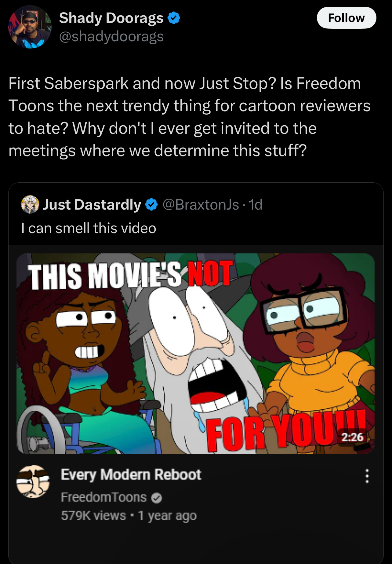Click the blue verified badge beside Shady Doorags
392x564 pixels.
click(174, 18)
